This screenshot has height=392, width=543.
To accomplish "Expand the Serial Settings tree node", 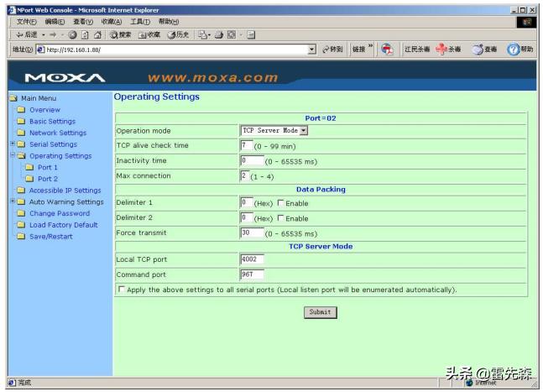I will click(12, 144).
